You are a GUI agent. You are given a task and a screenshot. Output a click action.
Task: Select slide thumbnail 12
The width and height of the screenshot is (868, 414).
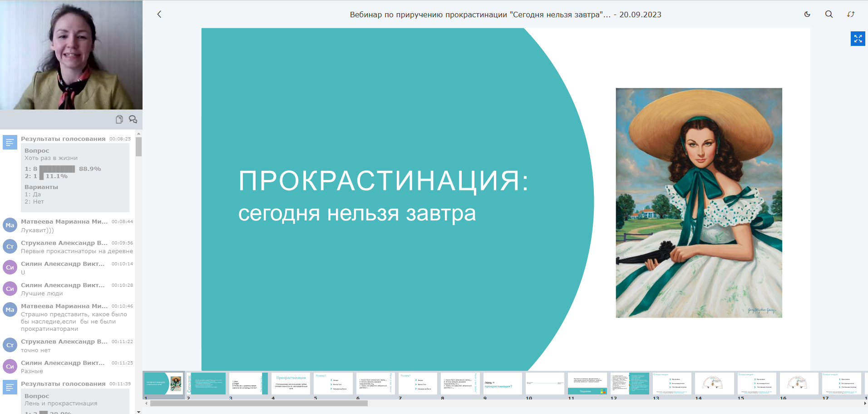(x=630, y=383)
